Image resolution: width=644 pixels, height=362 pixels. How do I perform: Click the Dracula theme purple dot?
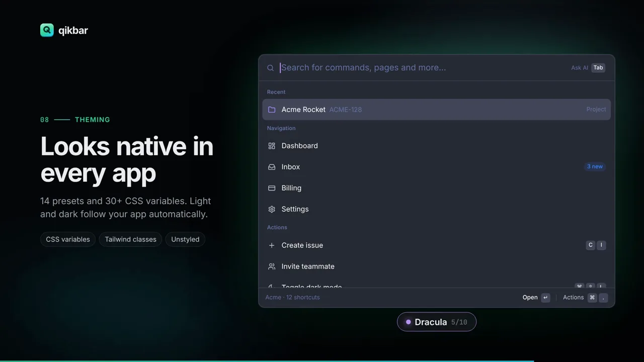pyautogui.click(x=409, y=322)
